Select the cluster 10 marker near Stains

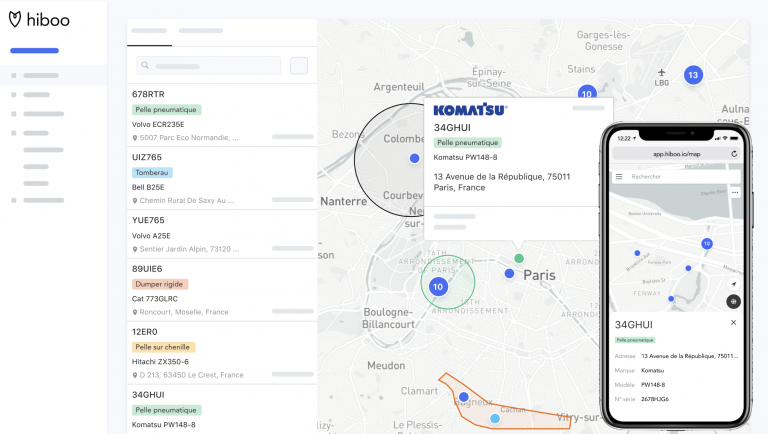point(587,92)
